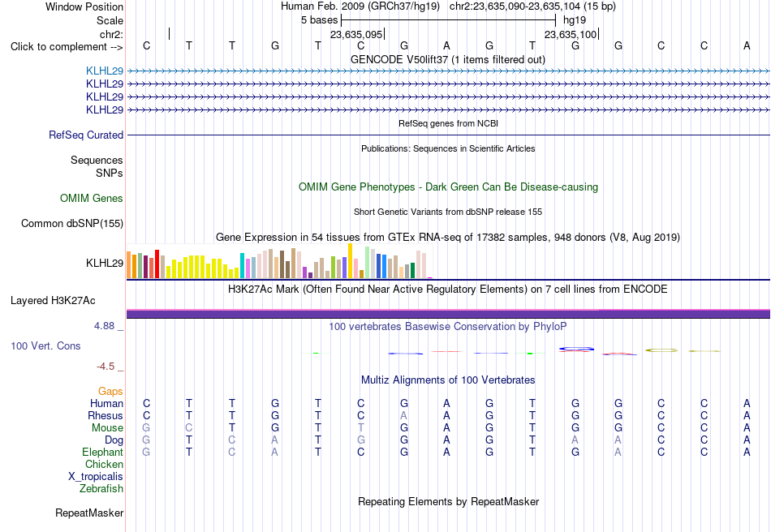771x532 pixels.
Task: Click the cyan bar in GTEx chart
Action: [x=242, y=266]
